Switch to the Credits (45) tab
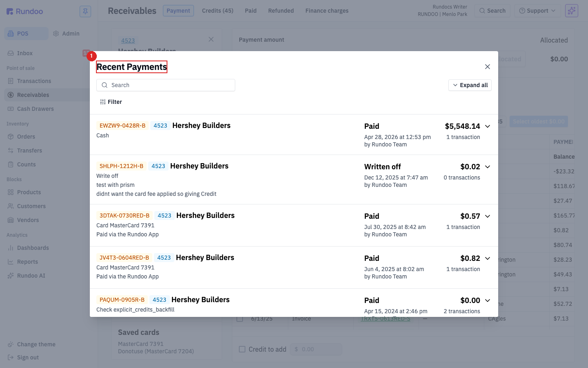The image size is (588, 368). coord(218,11)
